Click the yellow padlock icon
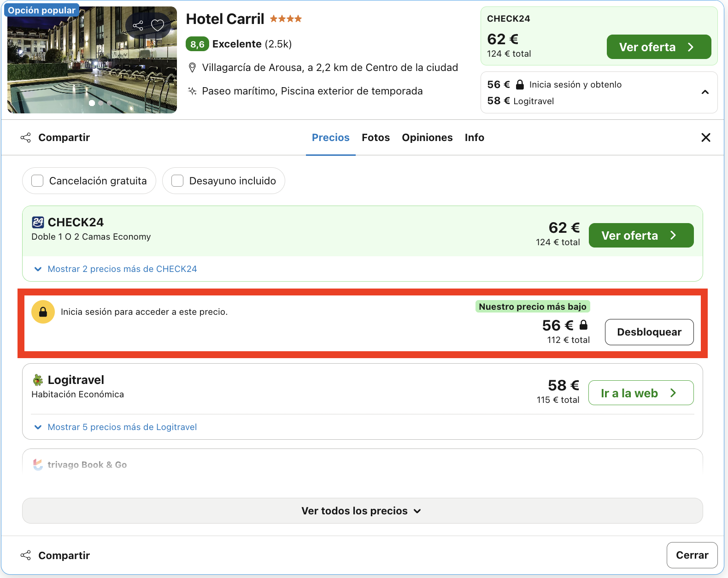The height and width of the screenshot is (578, 728). click(43, 312)
